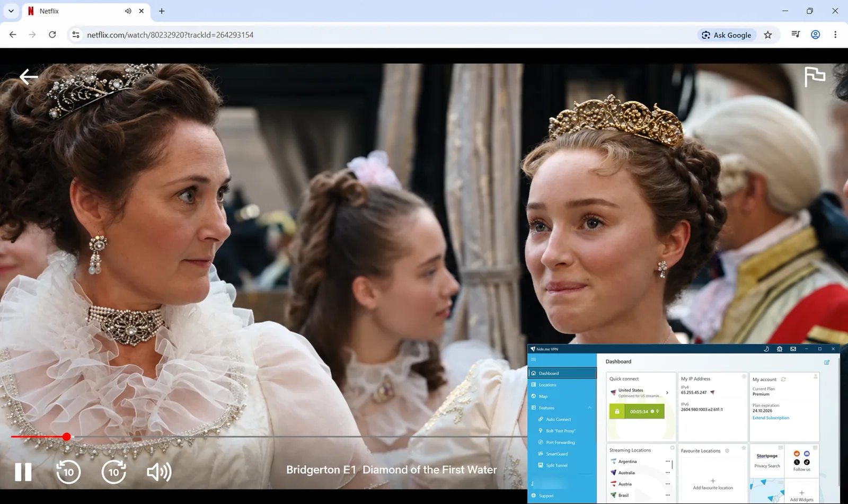Reload the Netflix page
This screenshot has width=848, height=504.
point(52,34)
